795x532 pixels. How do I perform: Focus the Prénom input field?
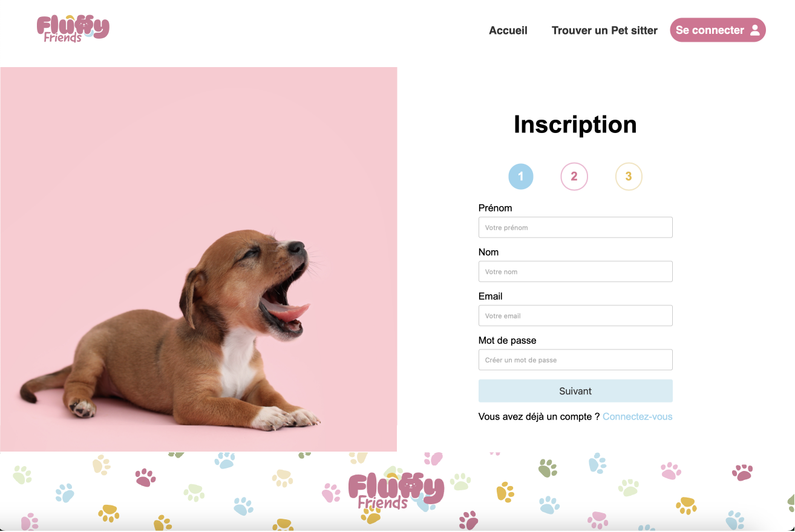575,227
